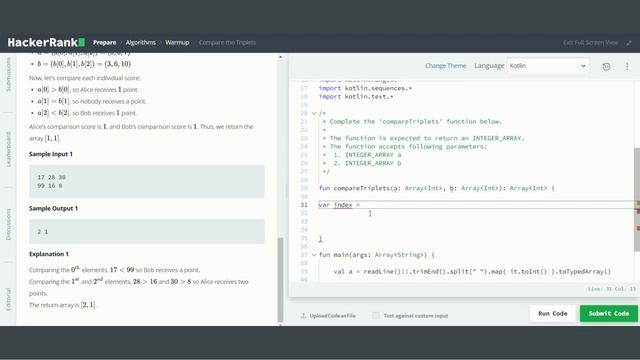Click the problem description scrollbar

[x=280, y=280]
